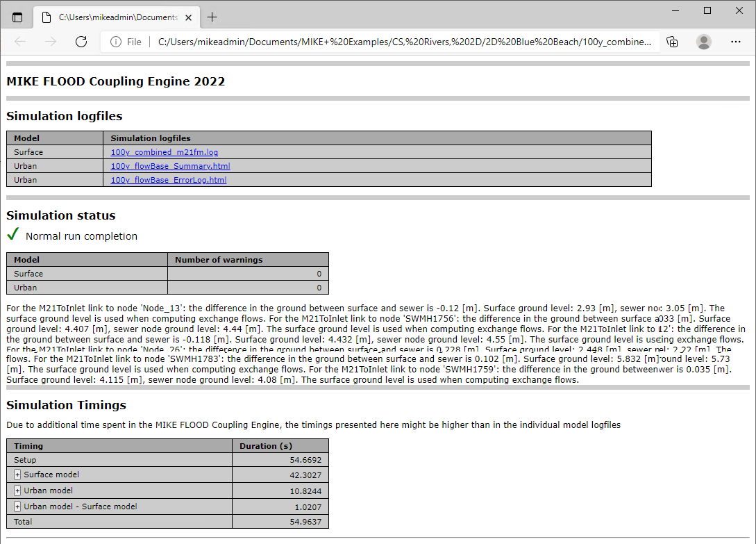Image resolution: width=756 pixels, height=544 pixels.
Task: Click 'Simulation status' heading
Action: click(x=61, y=215)
